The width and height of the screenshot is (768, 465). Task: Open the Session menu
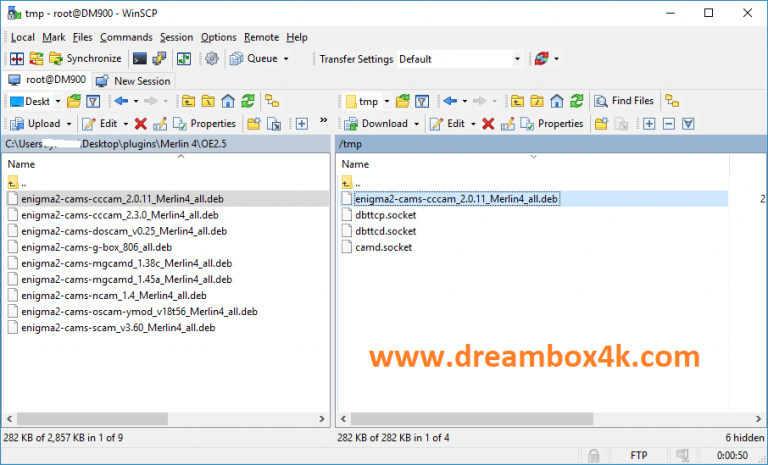coord(176,37)
